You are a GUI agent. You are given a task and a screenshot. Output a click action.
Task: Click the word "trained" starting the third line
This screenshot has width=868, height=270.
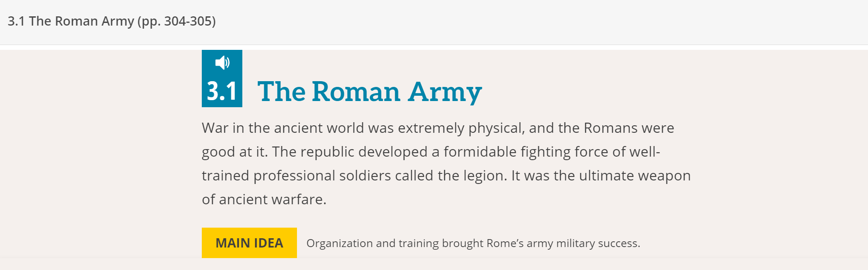pyautogui.click(x=225, y=176)
